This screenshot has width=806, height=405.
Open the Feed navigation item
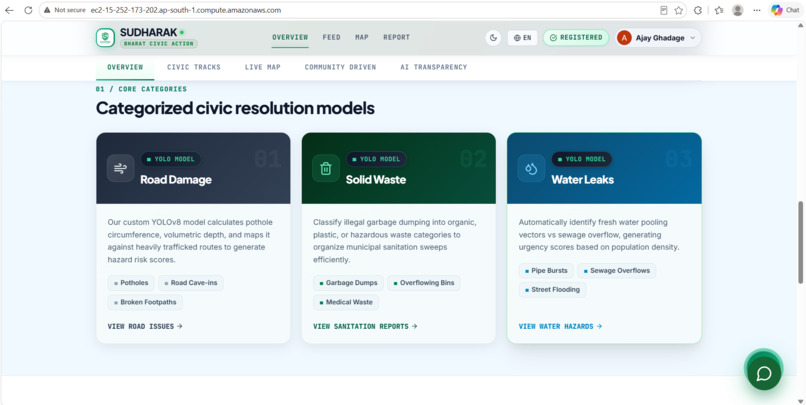tap(332, 37)
